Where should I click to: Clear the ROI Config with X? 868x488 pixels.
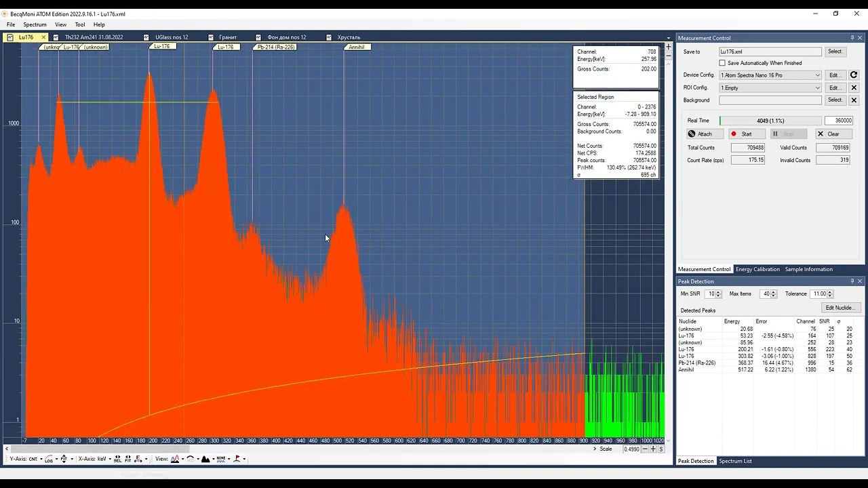pos(854,87)
